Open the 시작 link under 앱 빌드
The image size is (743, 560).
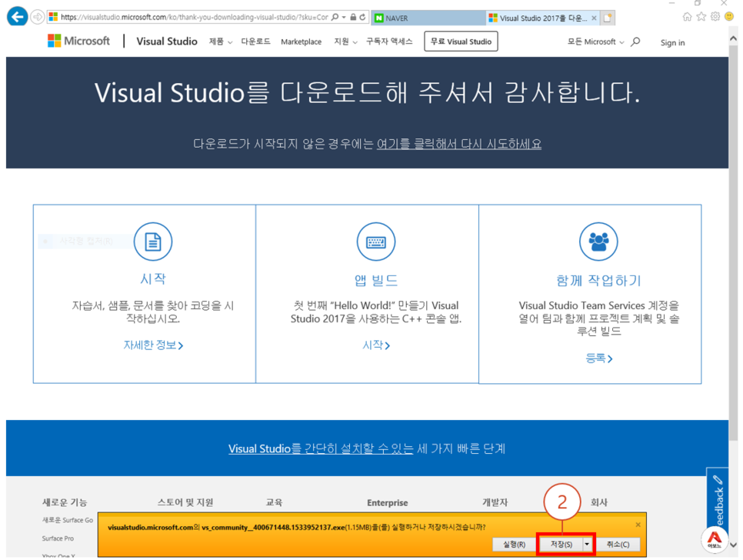click(376, 345)
